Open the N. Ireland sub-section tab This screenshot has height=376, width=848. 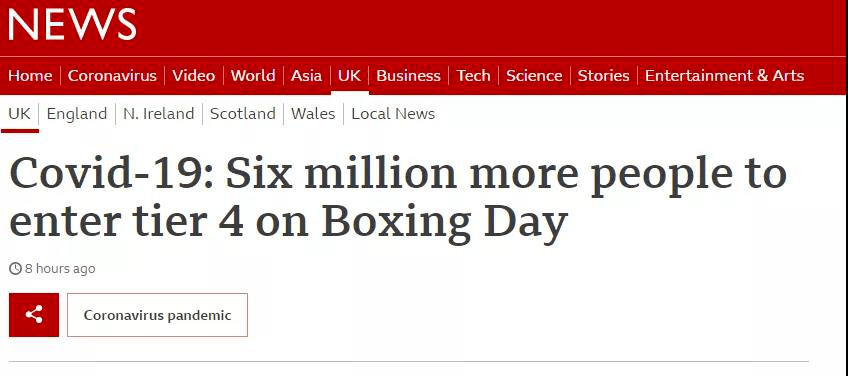[158, 114]
